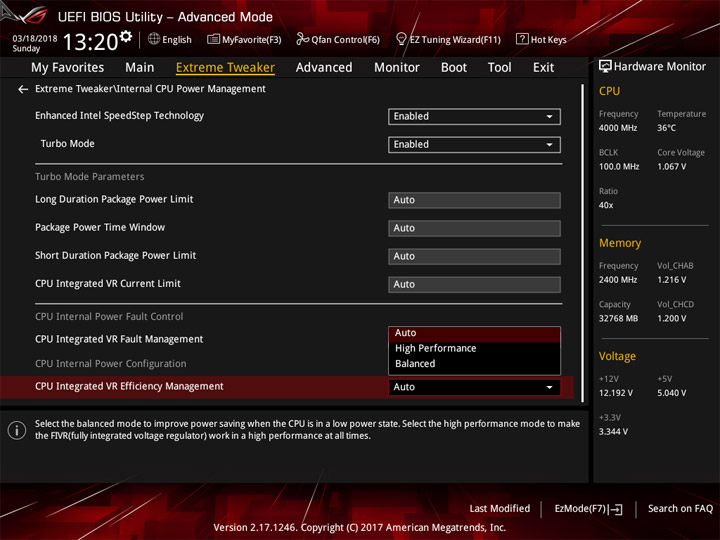This screenshot has height=540, width=720.
Task: Click the vertical scrollbar of the settings list
Action: [x=582, y=242]
